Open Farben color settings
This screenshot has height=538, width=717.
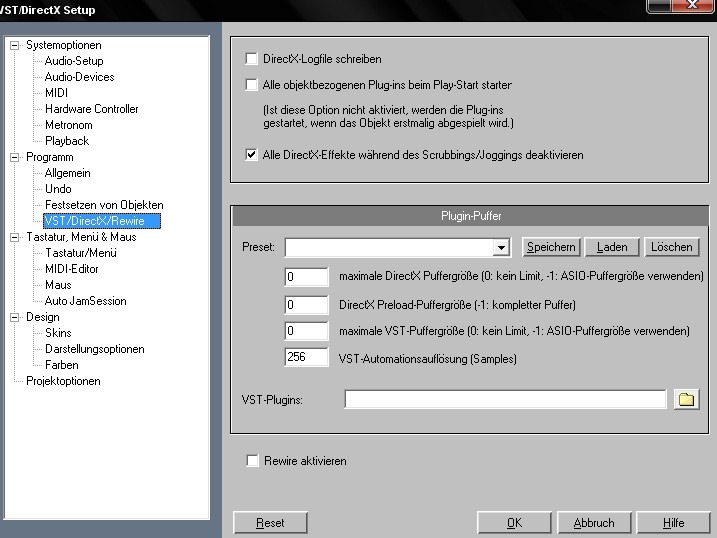click(62, 365)
